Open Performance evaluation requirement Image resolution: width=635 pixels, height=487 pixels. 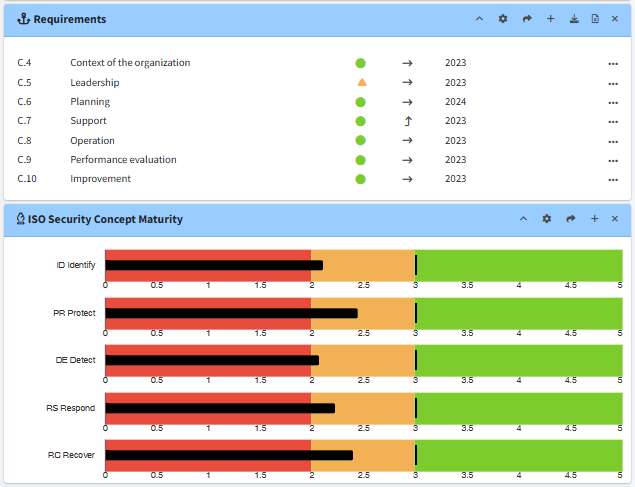(x=123, y=160)
